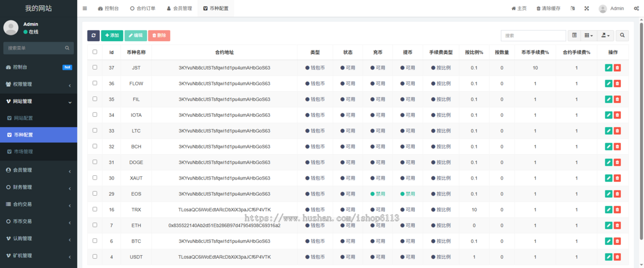Click the green edit icon for JST
Screen dimensions: 644x268
[608, 68]
